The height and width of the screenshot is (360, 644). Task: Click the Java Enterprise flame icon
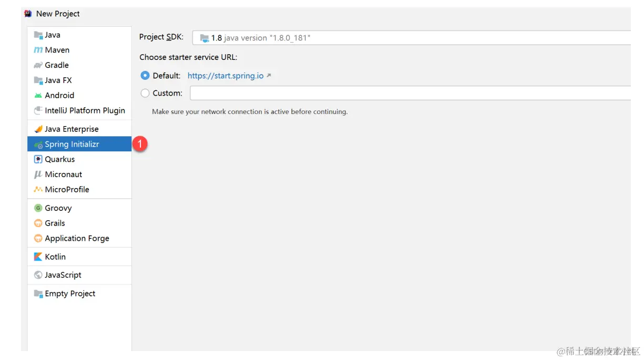38,129
